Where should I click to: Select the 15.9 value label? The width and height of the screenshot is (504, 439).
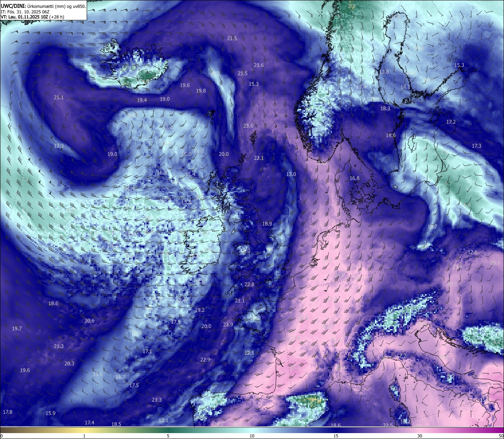(50, 413)
